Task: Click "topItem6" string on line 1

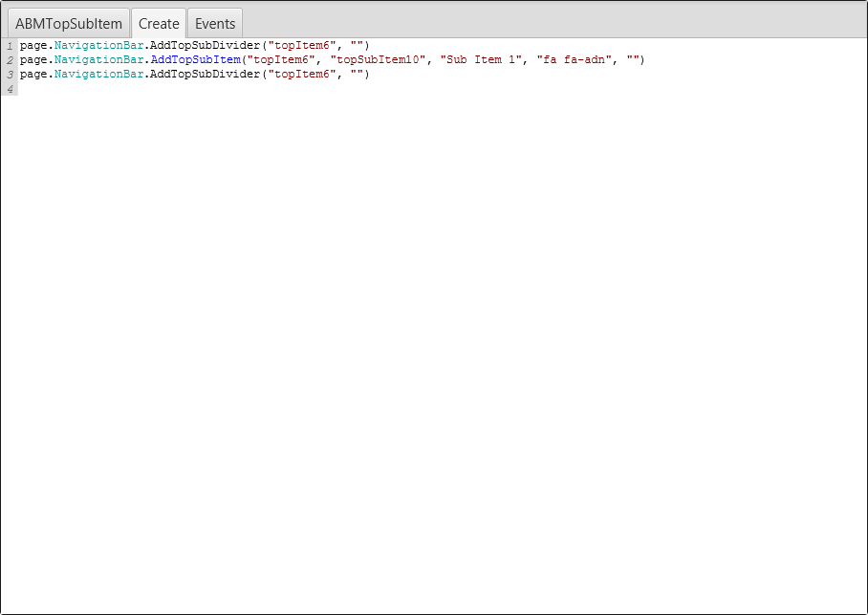Action: tap(302, 46)
